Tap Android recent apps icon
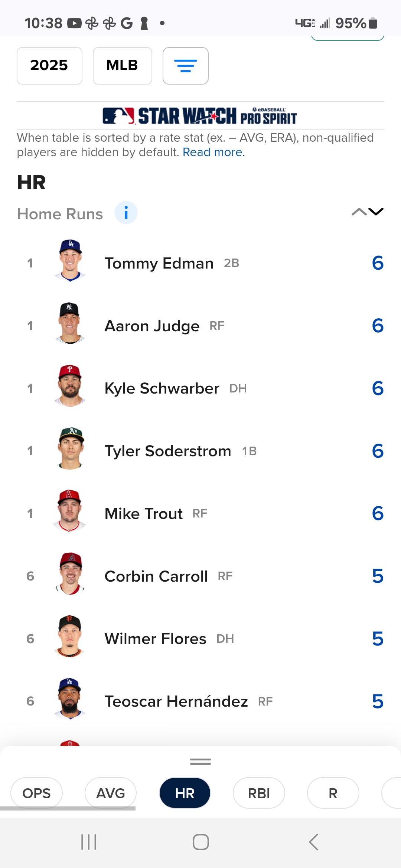This screenshot has height=868, width=401. pos(89,842)
